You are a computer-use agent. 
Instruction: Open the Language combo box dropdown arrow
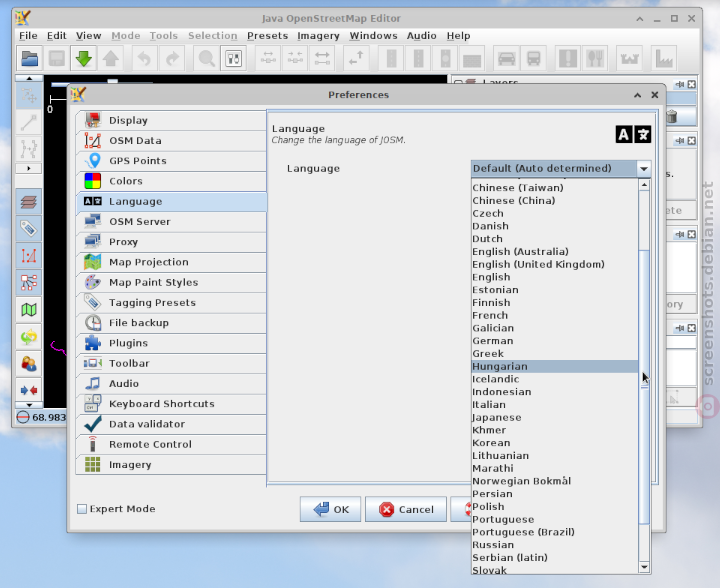[644, 168]
